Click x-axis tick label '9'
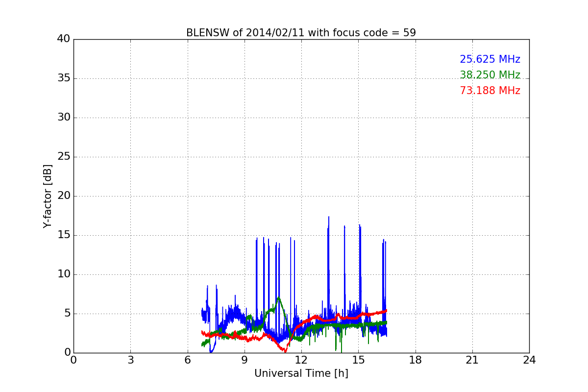This screenshot has width=588, height=392. (x=245, y=360)
